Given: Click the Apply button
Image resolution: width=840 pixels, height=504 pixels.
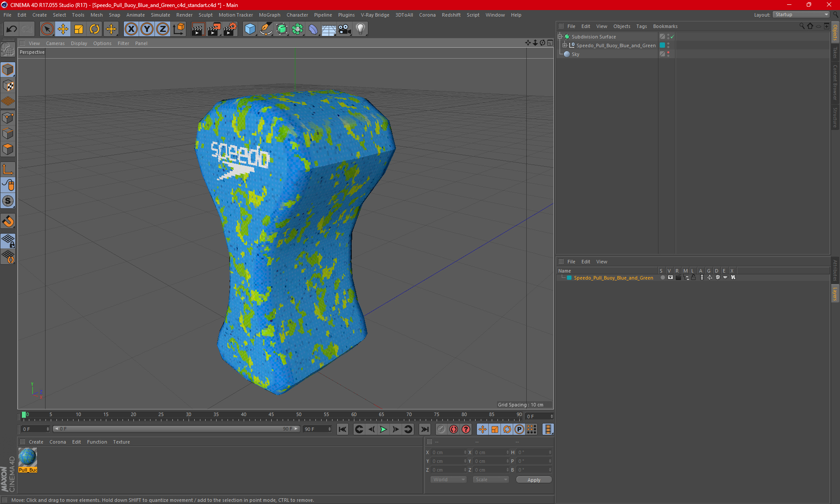Looking at the screenshot, I should [534, 480].
